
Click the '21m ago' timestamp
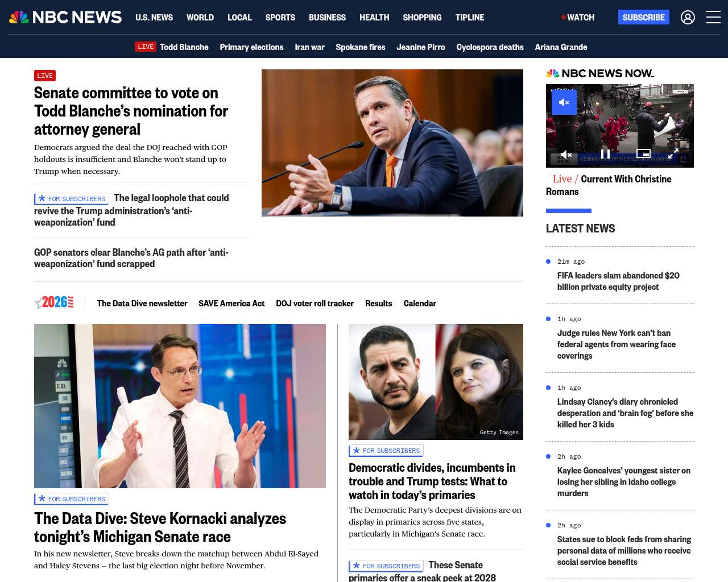point(571,261)
